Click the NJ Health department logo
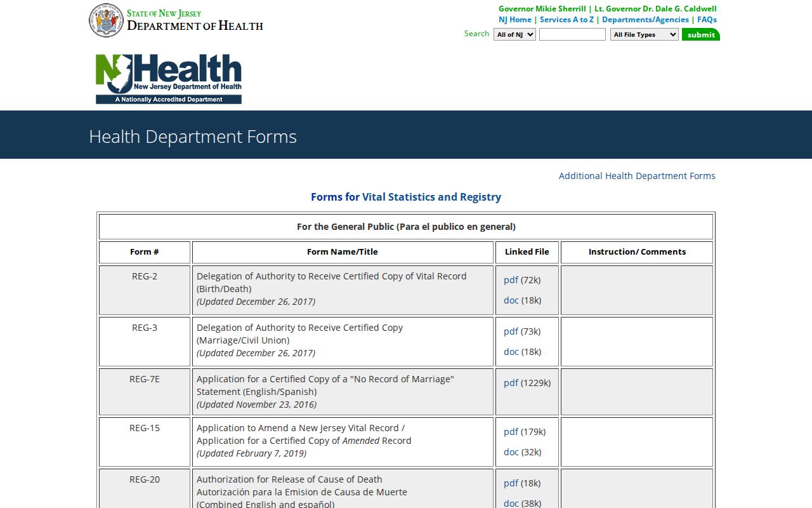This screenshot has height=508, width=812. point(169,79)
